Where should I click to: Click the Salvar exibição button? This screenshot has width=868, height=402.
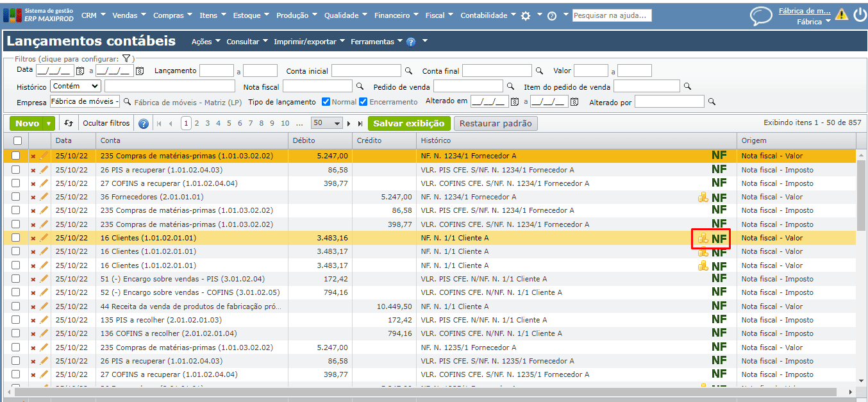[408, 123]
